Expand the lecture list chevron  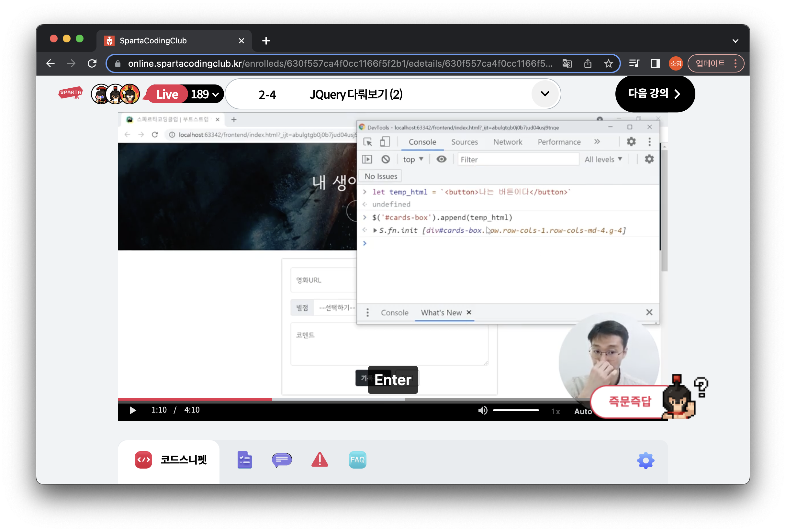[x=545, y=94]
